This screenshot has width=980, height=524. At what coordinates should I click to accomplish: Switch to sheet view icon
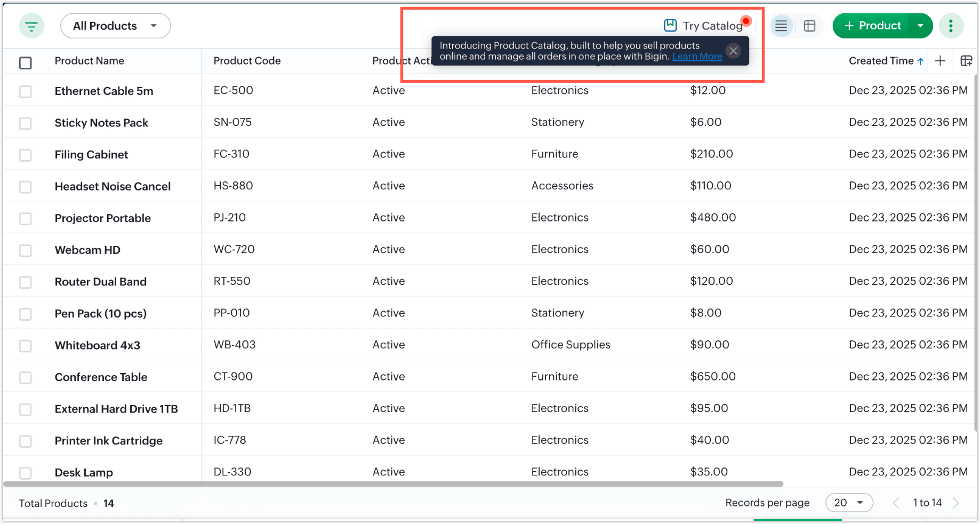(x=809, y=26)
